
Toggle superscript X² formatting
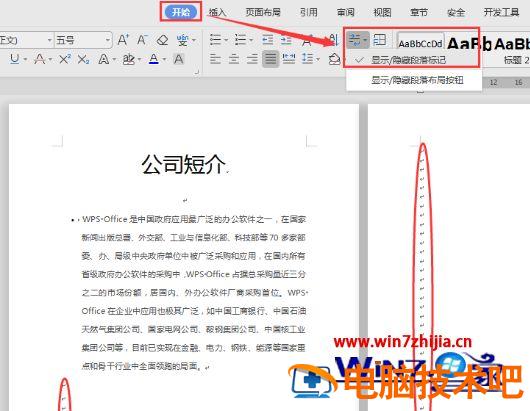65,59
